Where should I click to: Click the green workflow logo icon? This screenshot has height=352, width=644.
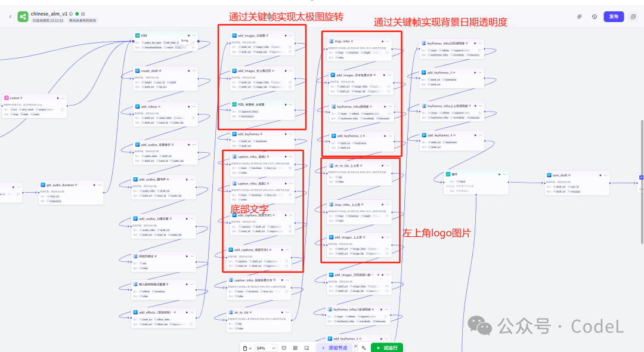click(x=23, y=17)
